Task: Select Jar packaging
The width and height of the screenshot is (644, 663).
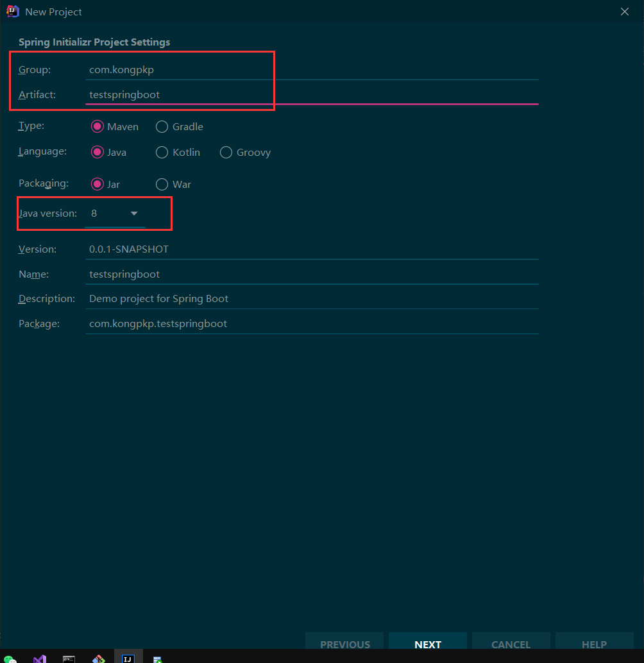Action: coord(105,184)
